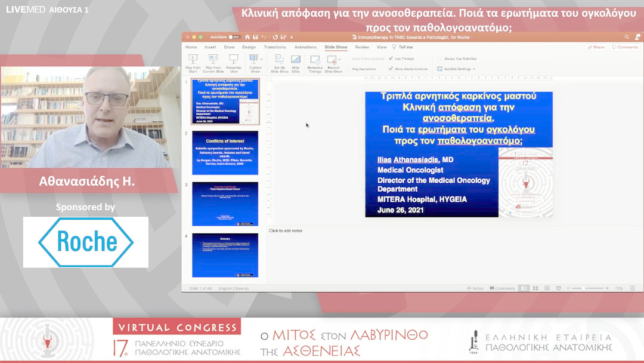Viewport: 644px width, 363px height.
Task: Uncheck Show Media Controls checkbox
Action: pos(391,69)
